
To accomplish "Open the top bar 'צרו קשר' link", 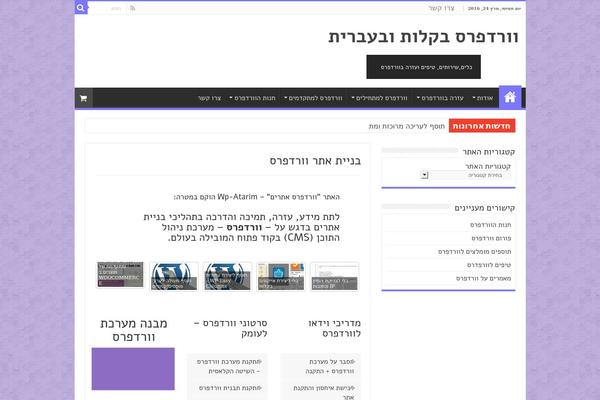I will tap(441, 8).
